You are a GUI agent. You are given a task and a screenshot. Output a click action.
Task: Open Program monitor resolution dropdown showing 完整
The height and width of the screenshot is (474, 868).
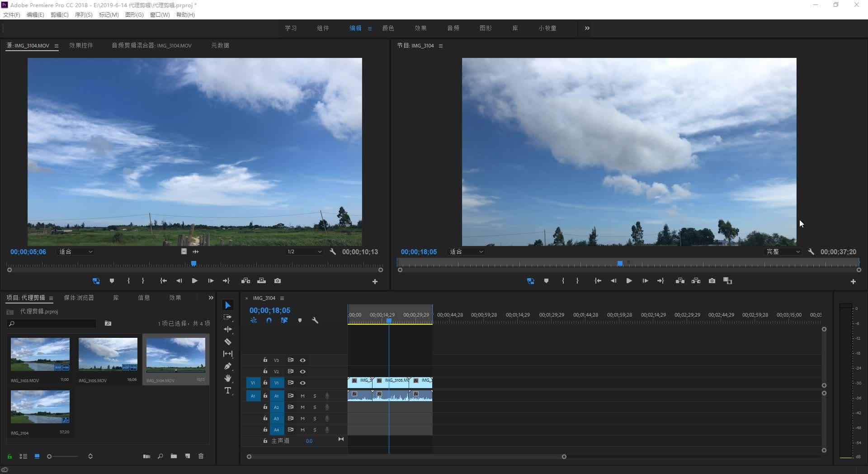click(x=782, y=252)
